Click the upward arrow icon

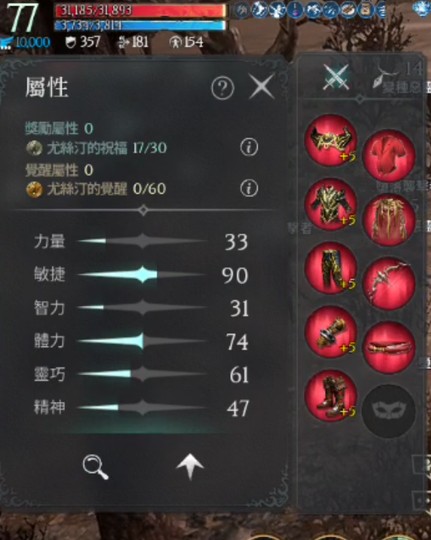pyautogui.click(x=190, y=467)
